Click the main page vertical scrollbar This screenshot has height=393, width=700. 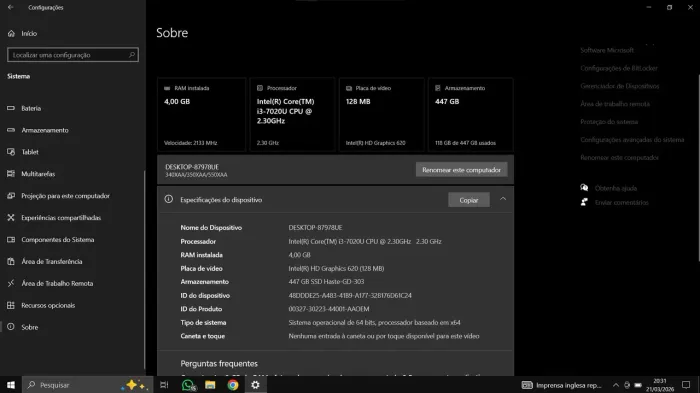coord(698,167)
